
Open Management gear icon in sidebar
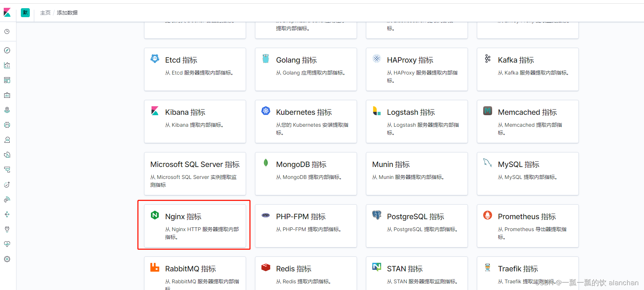click(x=7, y=259)
